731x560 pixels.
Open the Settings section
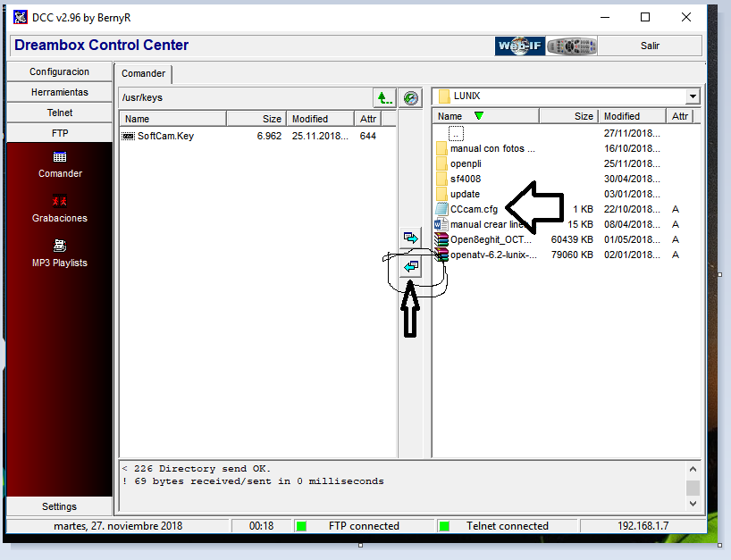[x=59, y=506]
